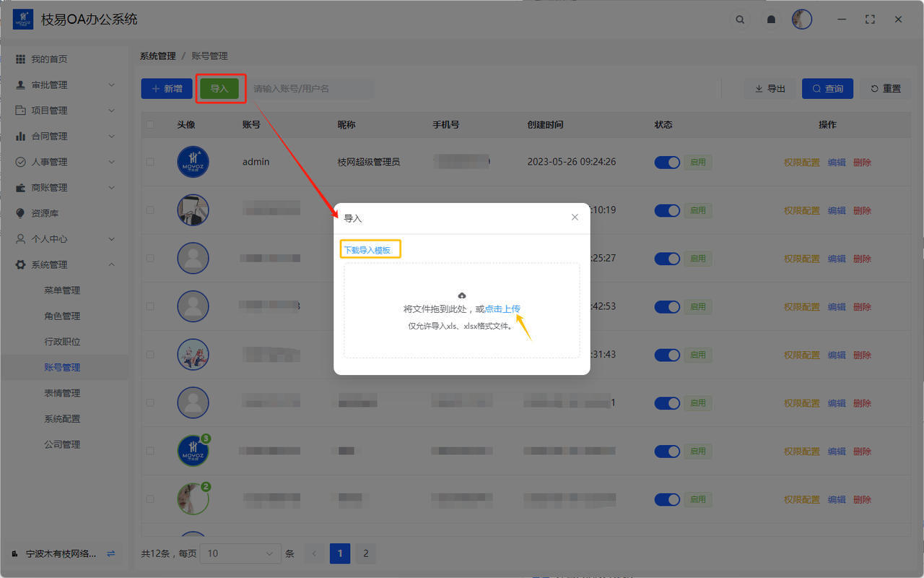Open 我的首页 grid icon in sidebar
This screenshot has height=578, width=924.
click(x=21, y=59)
